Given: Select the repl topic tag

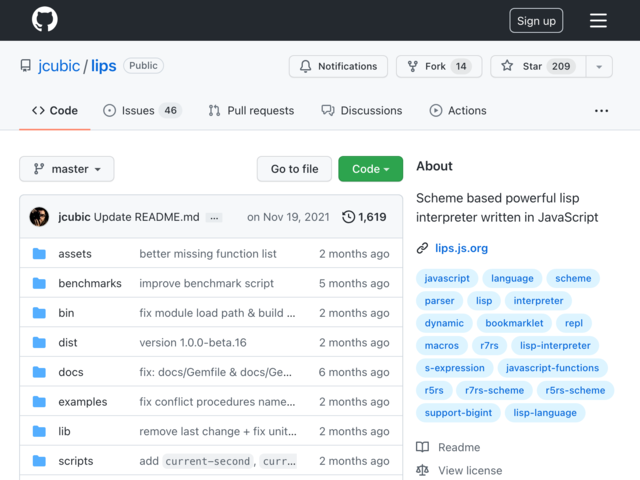Looking at the screenshot, I should click(x=573, y=323).
